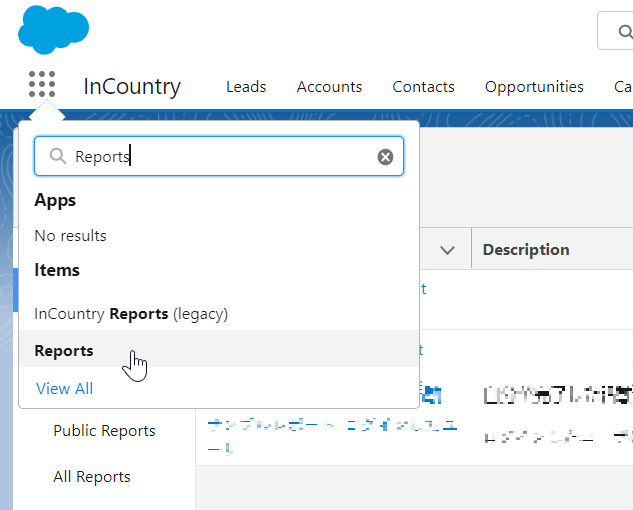This screenshot has width=633, height=510.
Task: Click the View All link
Action: 64,388
